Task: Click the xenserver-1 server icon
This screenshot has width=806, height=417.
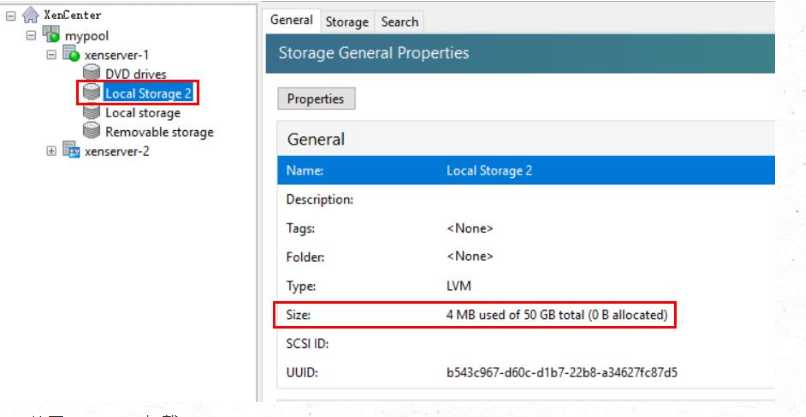Action: (x=71, y=53)
